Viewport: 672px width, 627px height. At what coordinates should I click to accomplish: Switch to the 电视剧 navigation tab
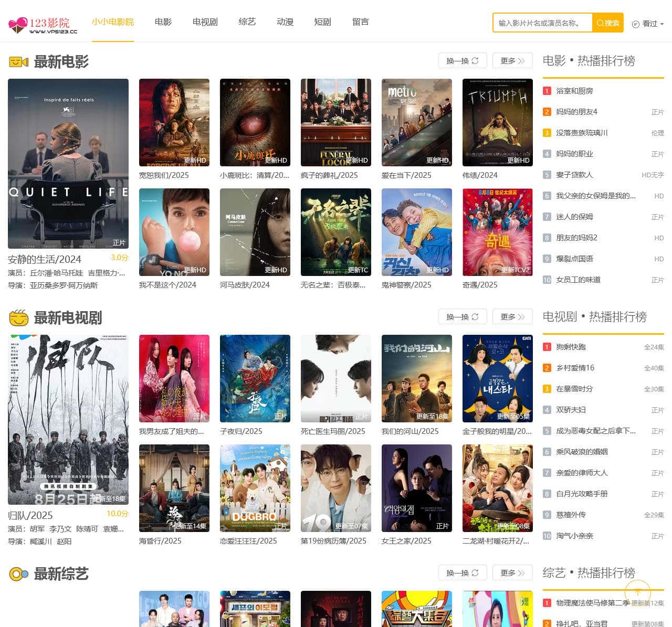[x=205, y=22]
